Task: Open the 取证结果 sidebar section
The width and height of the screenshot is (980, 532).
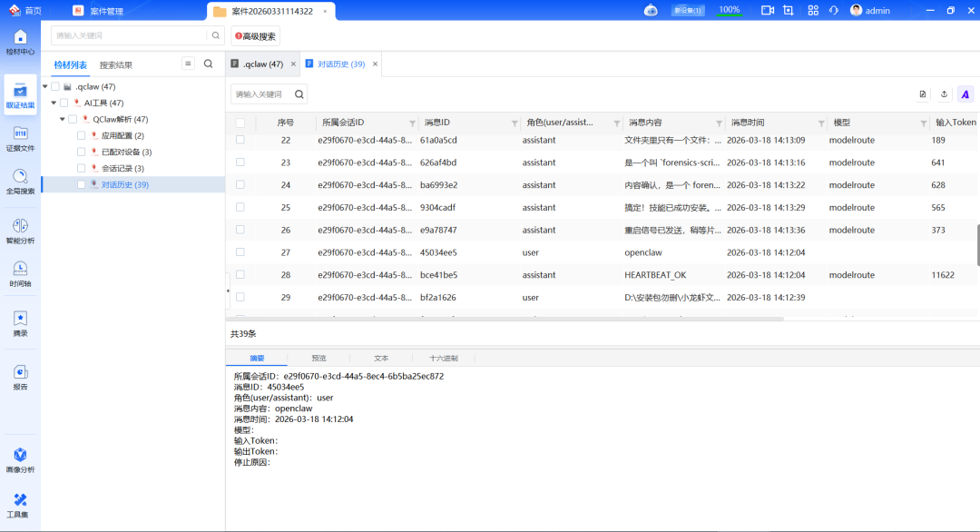Action: [x=20, y=95]
